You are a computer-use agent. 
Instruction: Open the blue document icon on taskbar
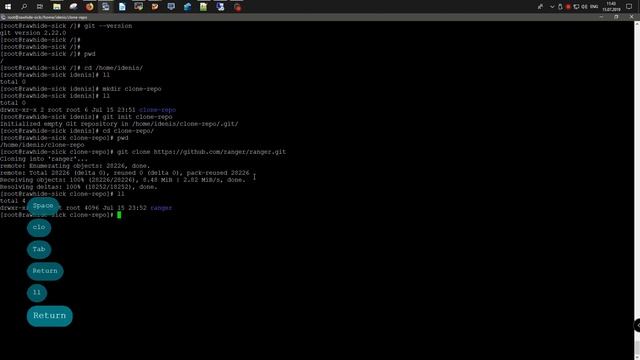pos(122,7)
